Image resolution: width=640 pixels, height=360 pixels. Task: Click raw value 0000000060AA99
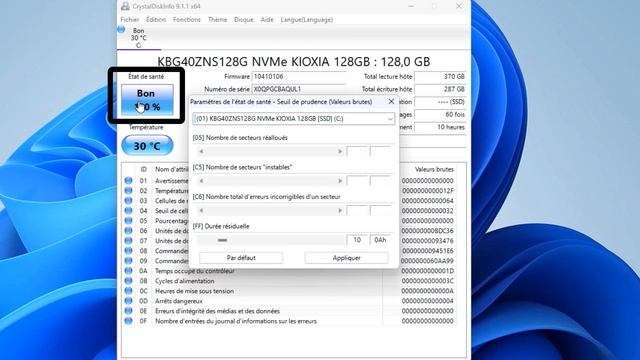click(427, 261)
